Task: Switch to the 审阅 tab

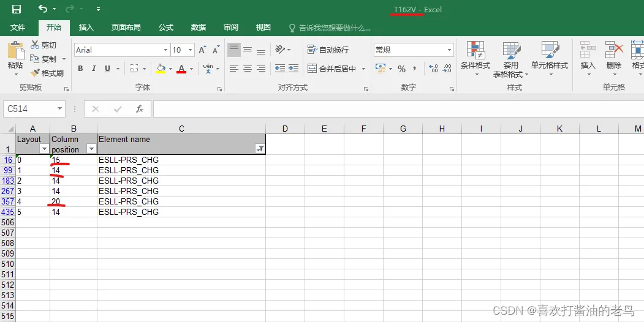Action: (x=231, y=28)
